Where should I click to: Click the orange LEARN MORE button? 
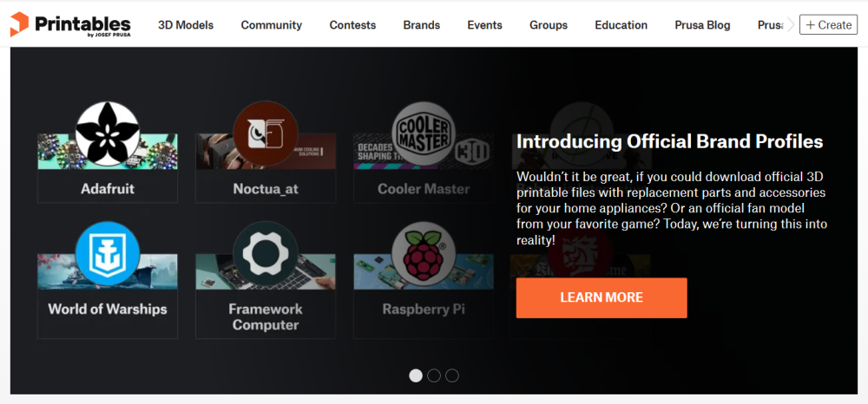coord(602,298)
